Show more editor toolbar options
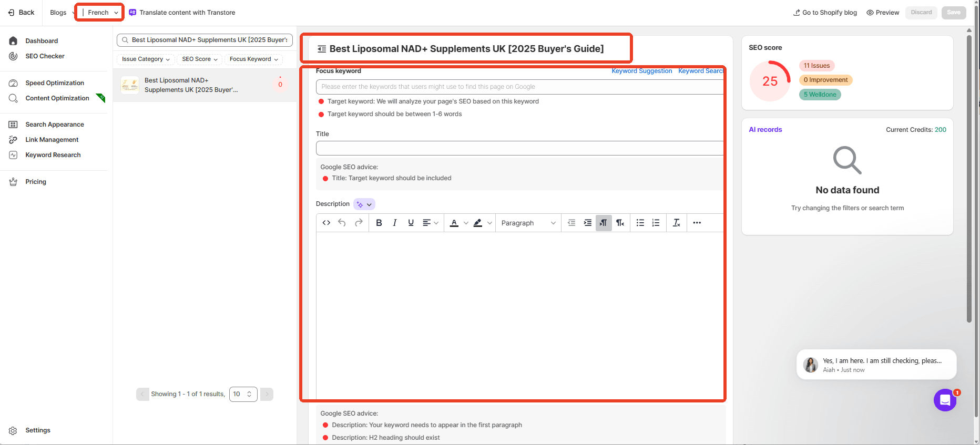This screenshot has height=445, width=980. point(697,223)
